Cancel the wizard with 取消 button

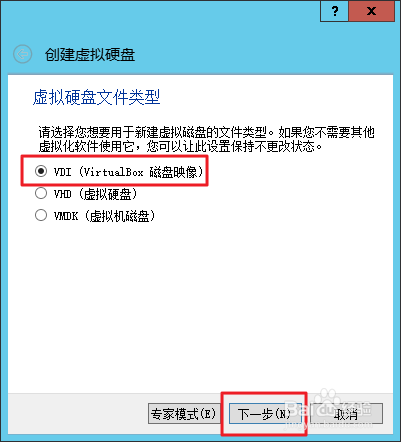pos(347,414)
